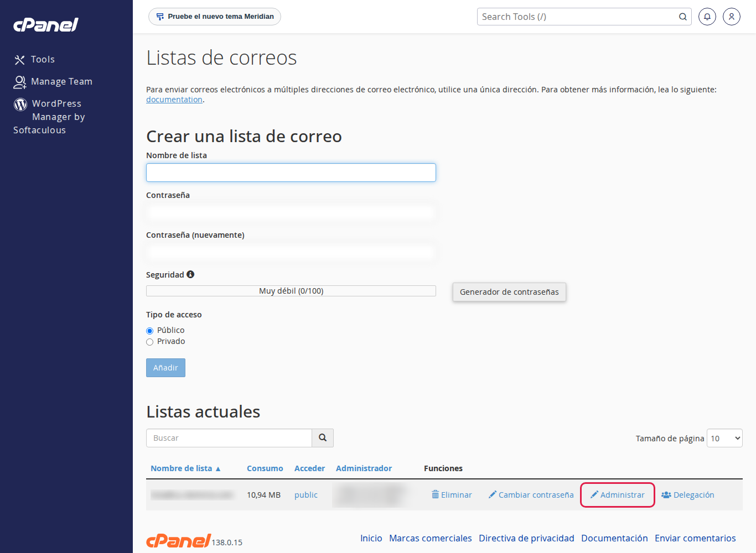
Task: Click Pruebe el nuevo tema Meridian button
Action: (x=215, y=17)
